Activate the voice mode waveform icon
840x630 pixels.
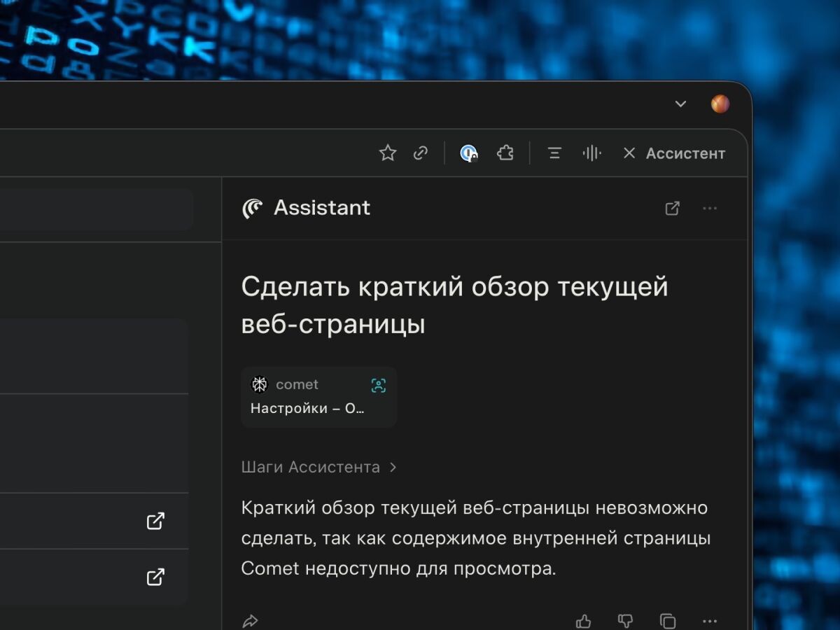click(x=591, y=153)
